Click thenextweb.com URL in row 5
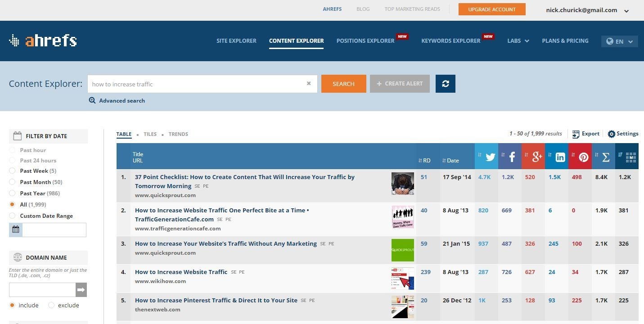The image size is (644, 324). pos(158,309)
